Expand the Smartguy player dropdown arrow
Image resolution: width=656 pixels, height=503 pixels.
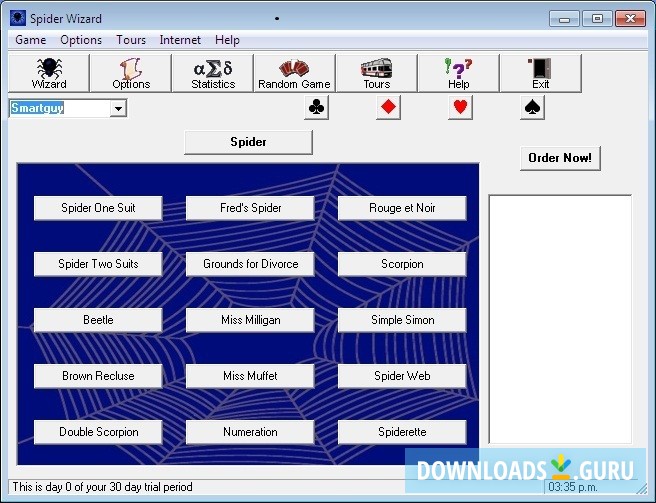coord(118,108)
